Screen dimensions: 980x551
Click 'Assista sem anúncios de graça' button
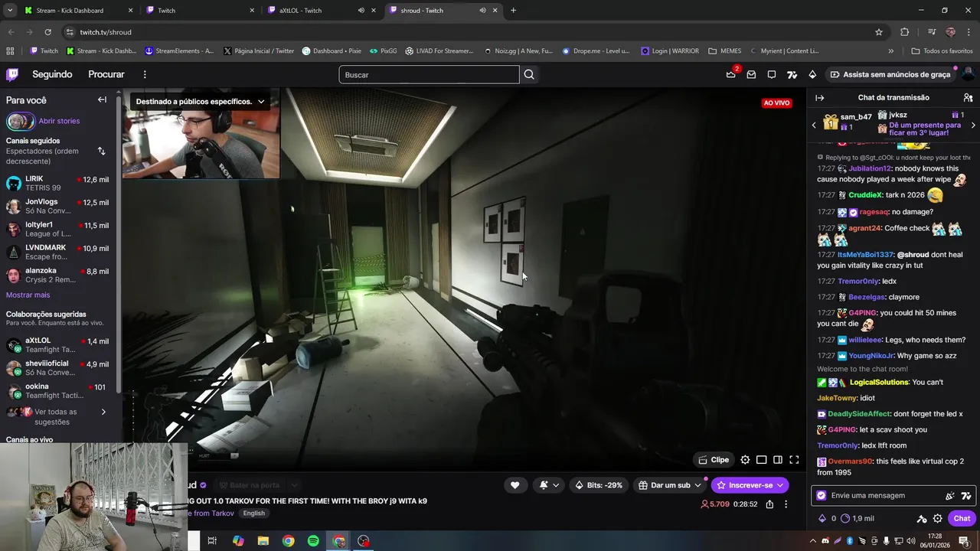click(890, 74)
